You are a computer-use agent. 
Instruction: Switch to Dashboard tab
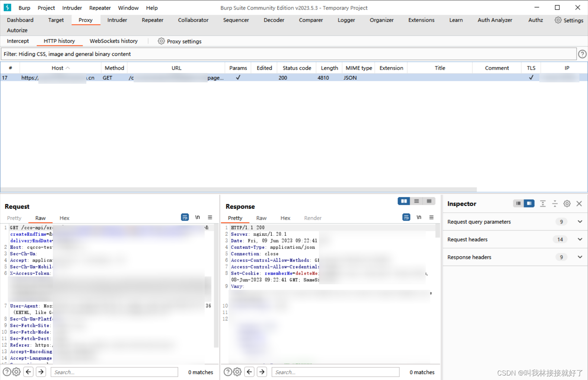pyautogui.click(x=20, y=20)
